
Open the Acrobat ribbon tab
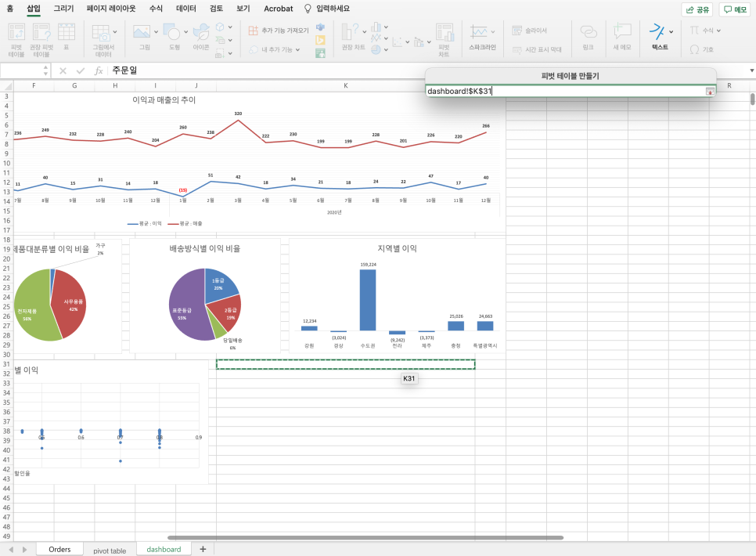278,9
